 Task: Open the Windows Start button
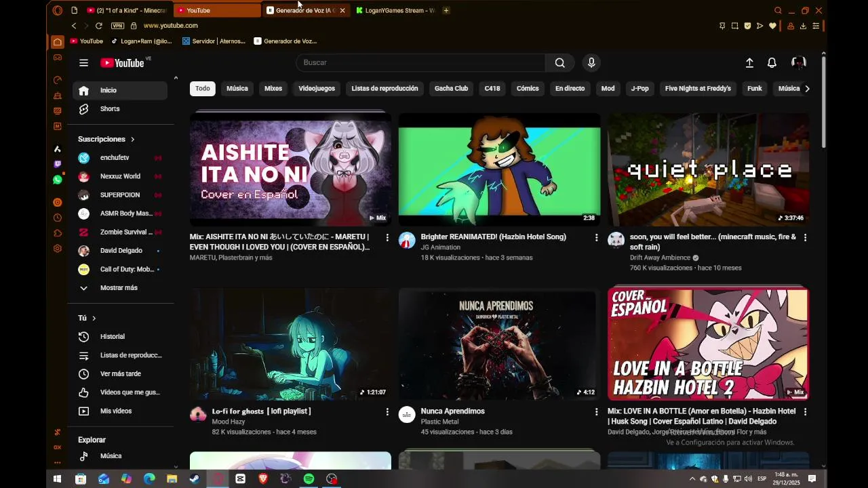tap(58, 479)
